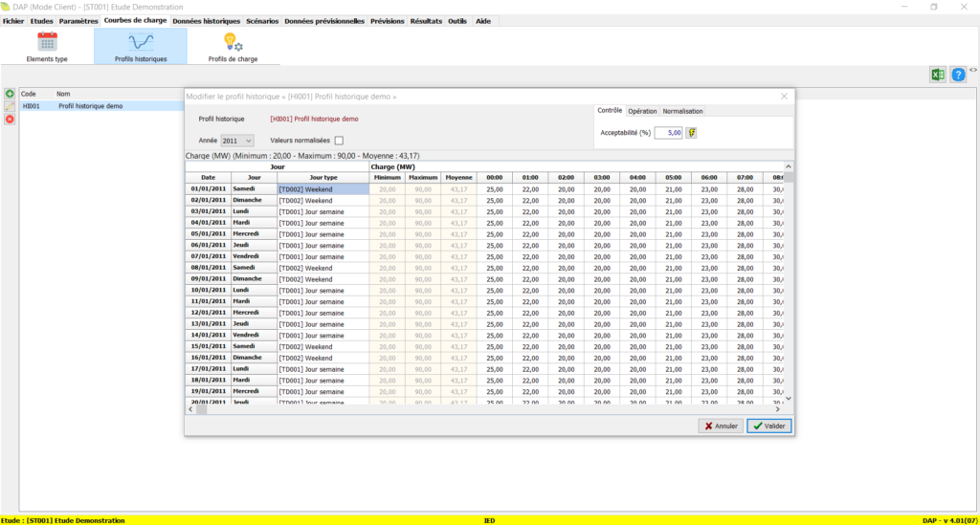Toggle the Valeurs normalisées checkbox
980x525 pixels.
(x=339, y=141)
